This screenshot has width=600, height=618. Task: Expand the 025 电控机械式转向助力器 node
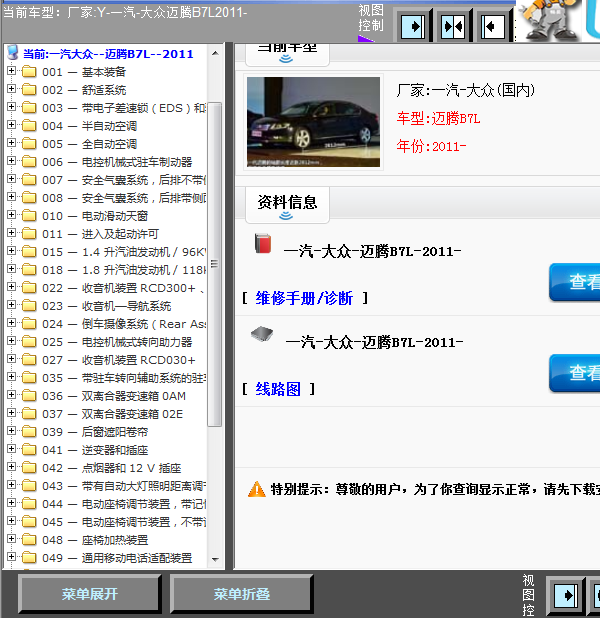pyautogui.click(x=11, y=341)
